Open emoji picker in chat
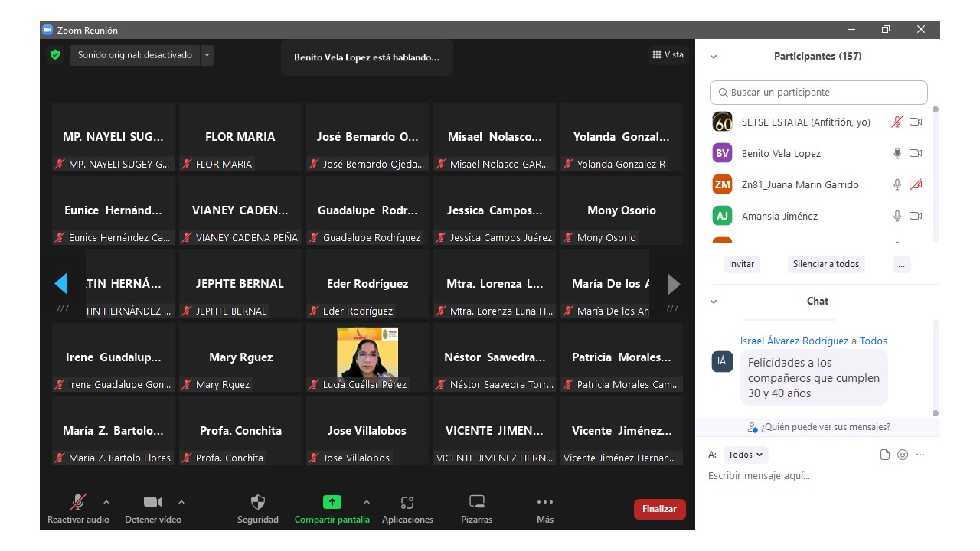This screenshot has width=980, height=551. coord(903,455)
